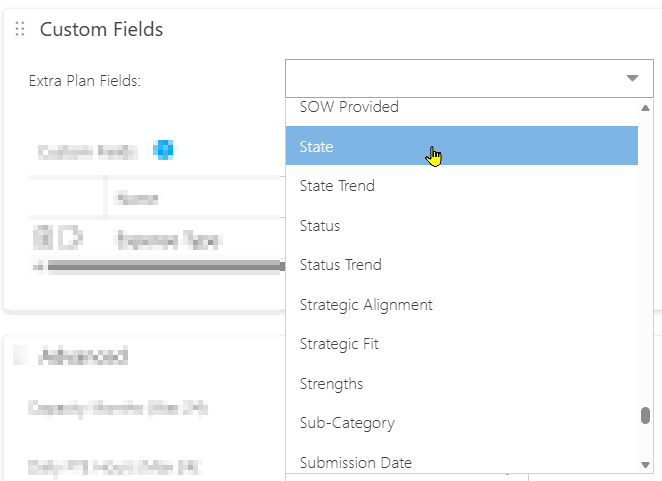Choose Submission Date at the list bottom
The width and height of the screenshot is (662, 481).
(x=355, y=463)
